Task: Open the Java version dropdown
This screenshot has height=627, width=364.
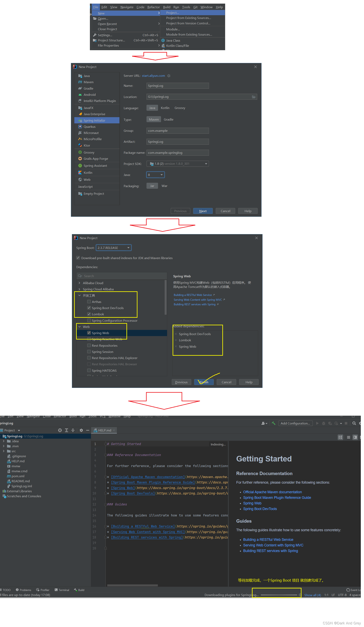Action: coord(155,175)
